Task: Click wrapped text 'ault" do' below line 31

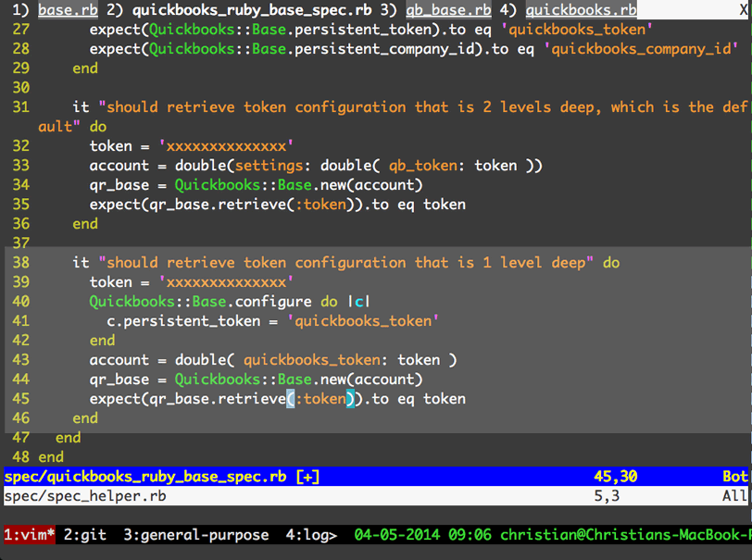Action: pyautogui.click(x=72, y=127)
